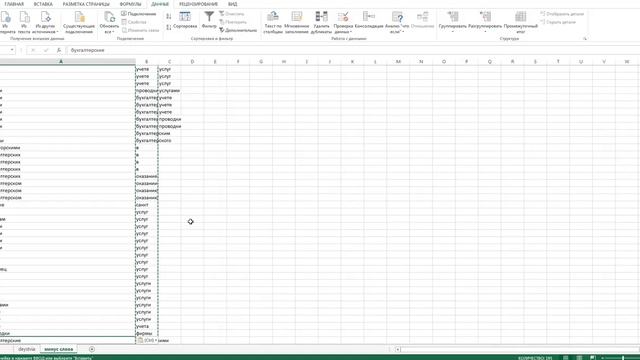Open 'Из других источников' dropdown
This screenshot has height=360, width=640.
[45, 22]
